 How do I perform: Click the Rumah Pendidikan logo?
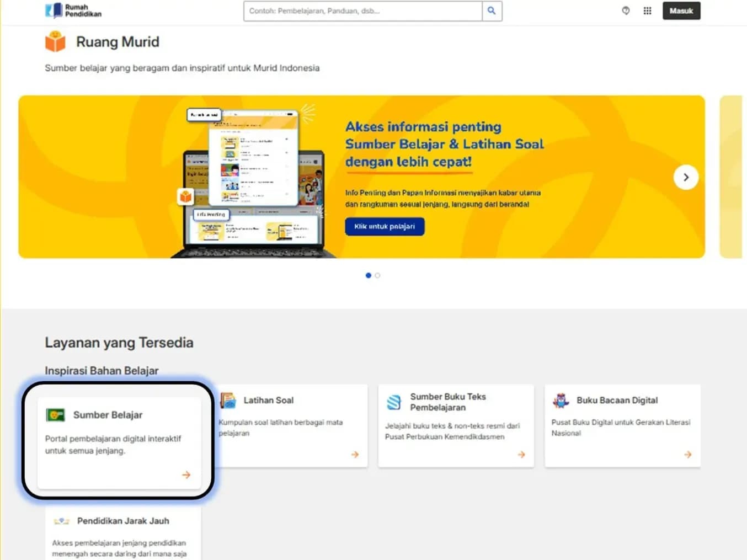point(73,10)
